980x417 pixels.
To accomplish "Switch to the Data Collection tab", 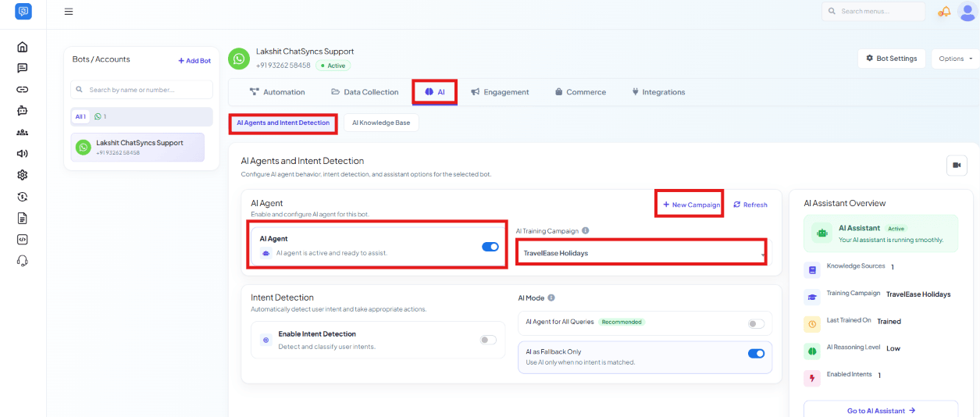I will tap(365, 92).
